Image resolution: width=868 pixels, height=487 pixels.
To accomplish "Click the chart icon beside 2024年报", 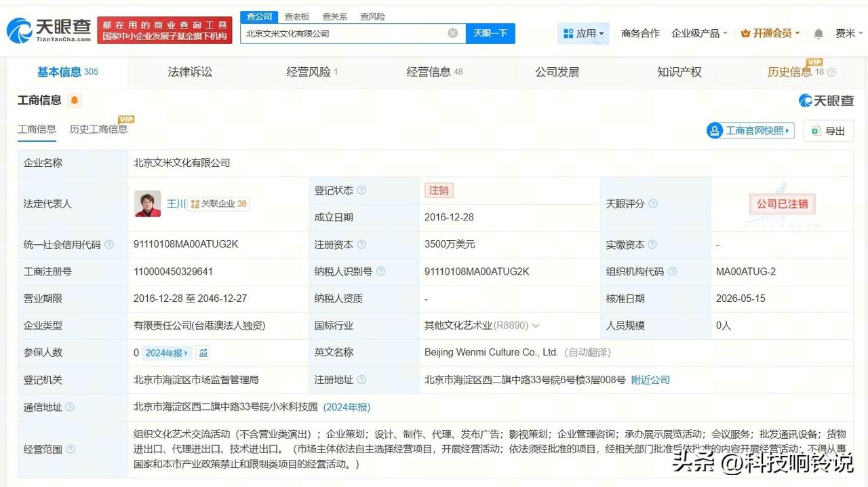I will [203, 353].
